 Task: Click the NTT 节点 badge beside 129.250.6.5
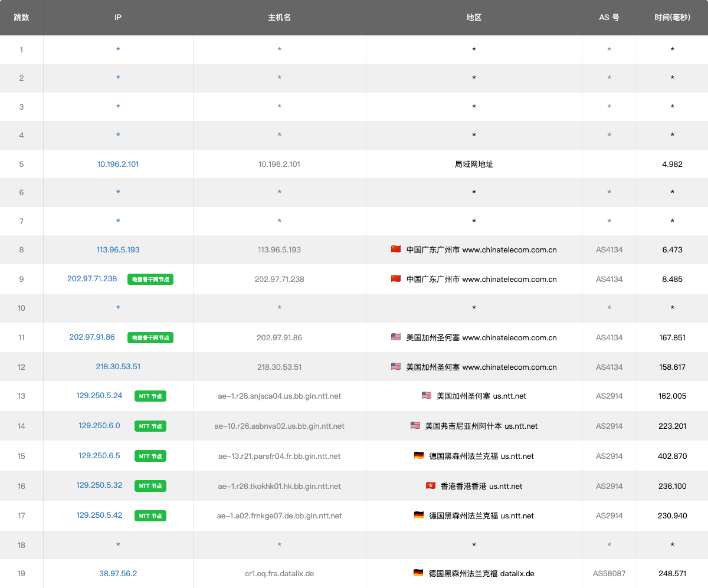[x=150, y=456]
